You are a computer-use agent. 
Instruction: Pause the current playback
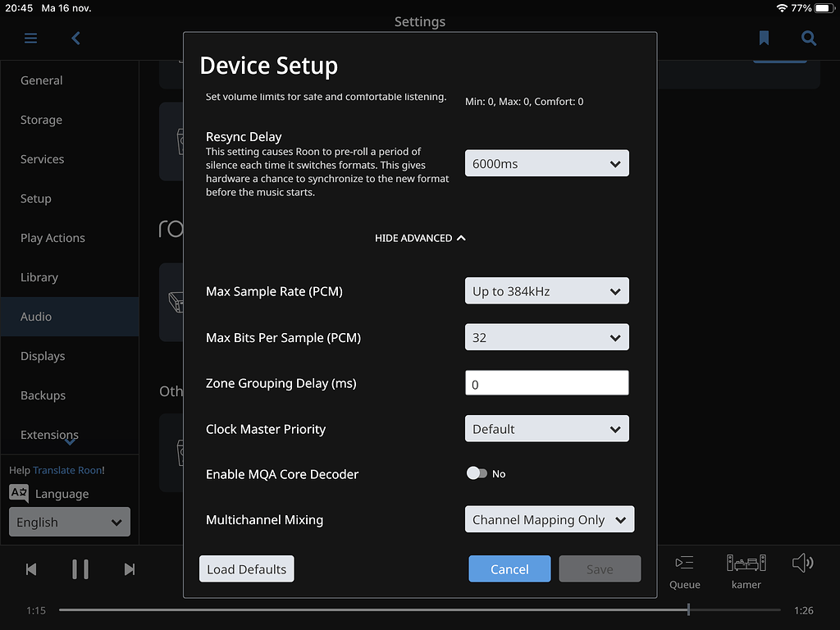[x=80, y=568]
